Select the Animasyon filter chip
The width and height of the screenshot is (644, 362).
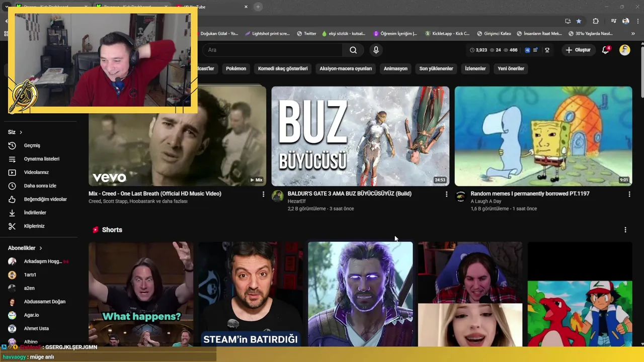395,68
